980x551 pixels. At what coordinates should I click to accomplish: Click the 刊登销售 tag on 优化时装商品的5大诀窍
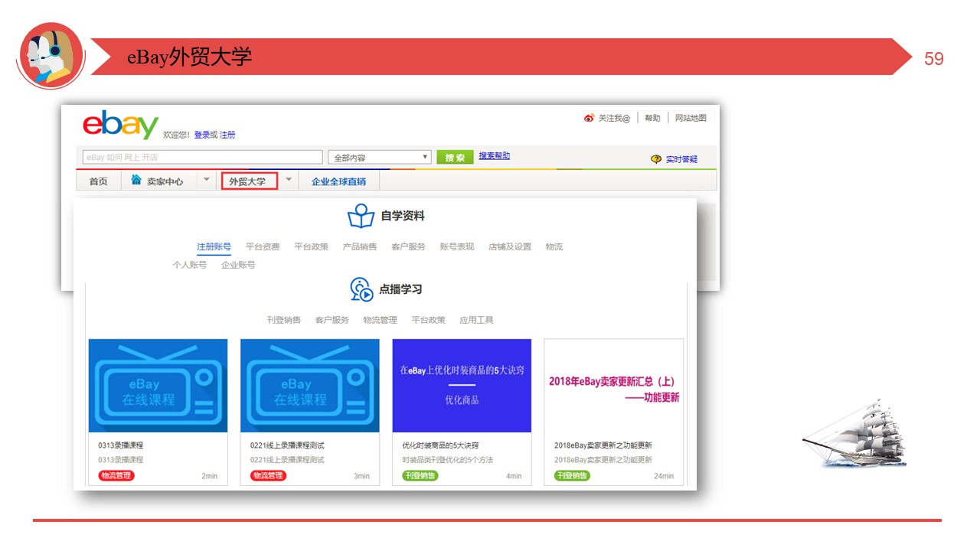420,475
